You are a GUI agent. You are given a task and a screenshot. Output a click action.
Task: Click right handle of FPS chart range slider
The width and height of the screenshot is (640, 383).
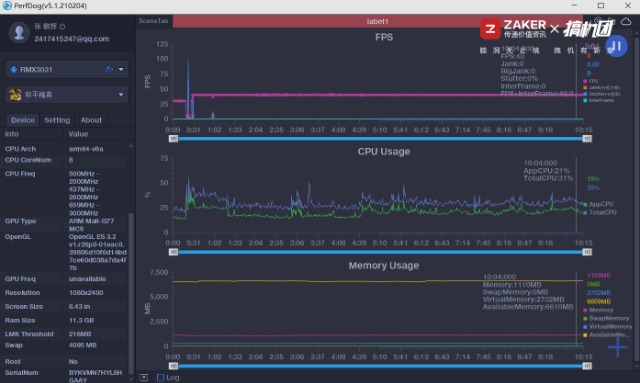587,139
